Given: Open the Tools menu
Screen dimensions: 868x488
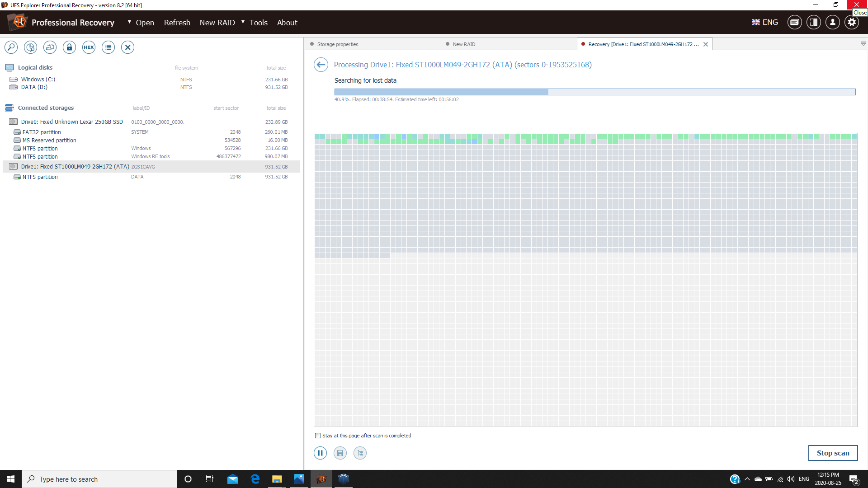Looking at the screenshot, I should click(x=258, y=23).
